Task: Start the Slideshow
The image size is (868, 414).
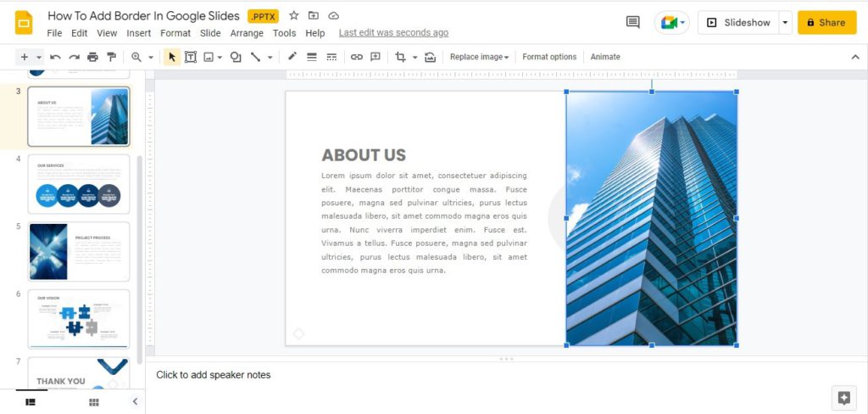Action: 738,23
